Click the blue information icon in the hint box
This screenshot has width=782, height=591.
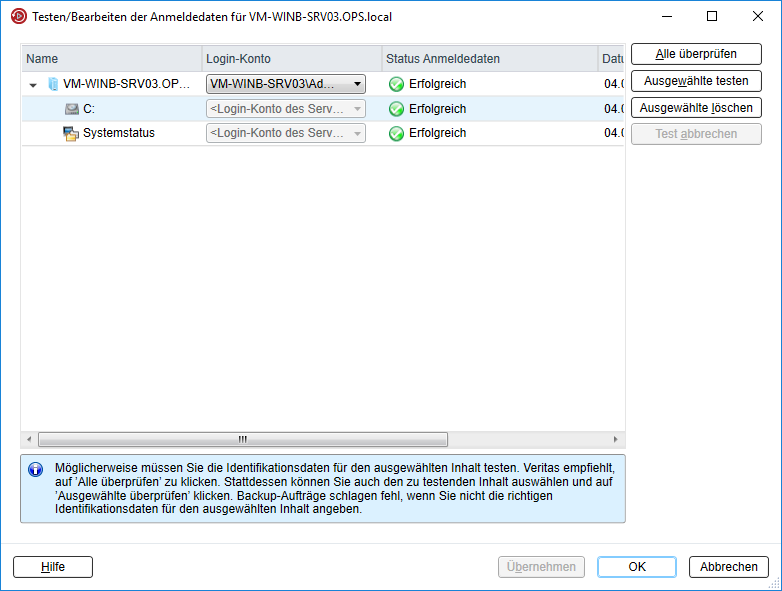[35, 469]
